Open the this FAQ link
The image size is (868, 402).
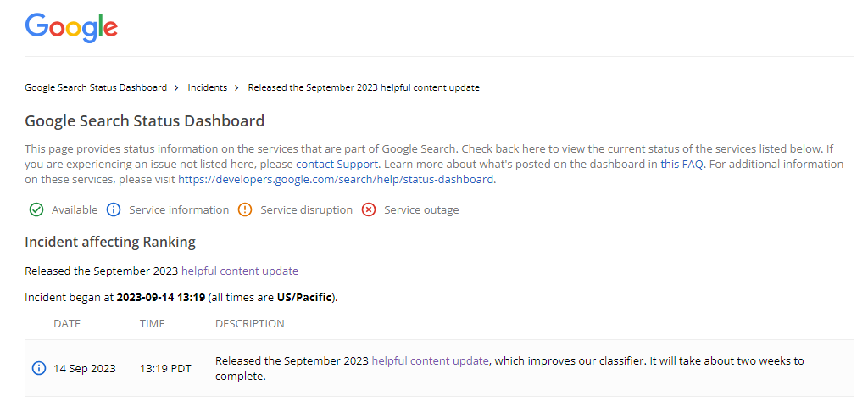[x=682, y=165]
